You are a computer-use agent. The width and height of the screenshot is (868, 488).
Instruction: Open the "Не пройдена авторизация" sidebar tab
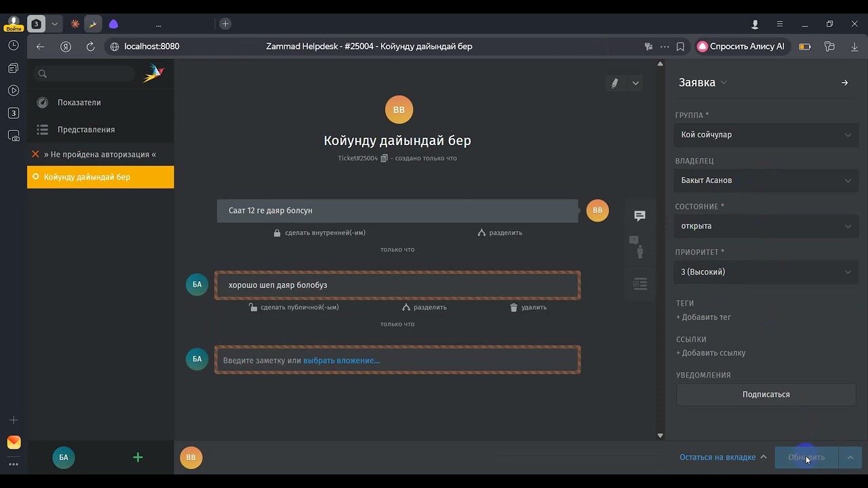pyautogui.click(x=100, y=155)
